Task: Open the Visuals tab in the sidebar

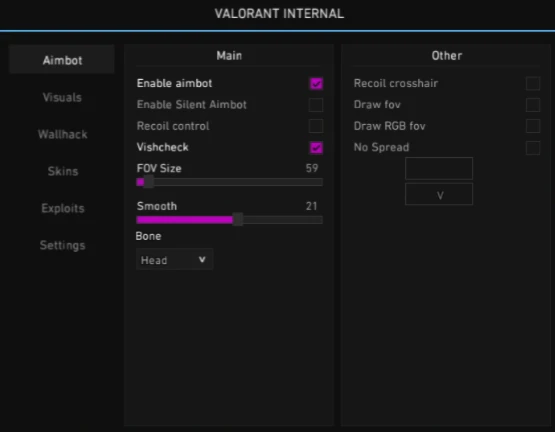Action: tap(62, 97)
